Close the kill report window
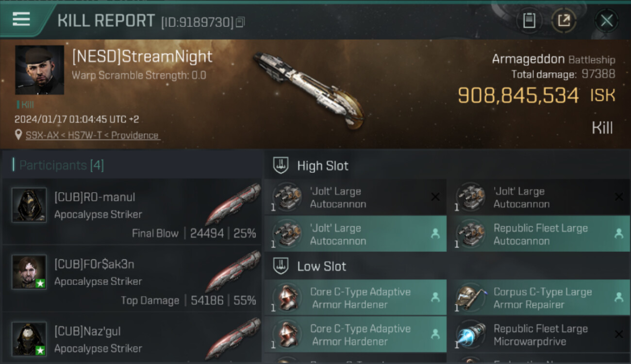The width and height of the screenshot is (631, 364). click(x=607, y=21)
